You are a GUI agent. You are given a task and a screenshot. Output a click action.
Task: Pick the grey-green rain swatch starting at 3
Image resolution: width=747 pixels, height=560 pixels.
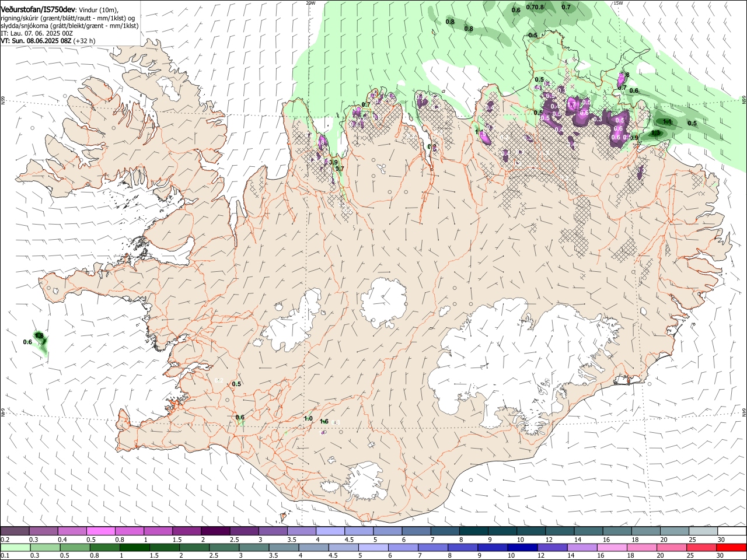pyautogui.click(x=254, y=548)
